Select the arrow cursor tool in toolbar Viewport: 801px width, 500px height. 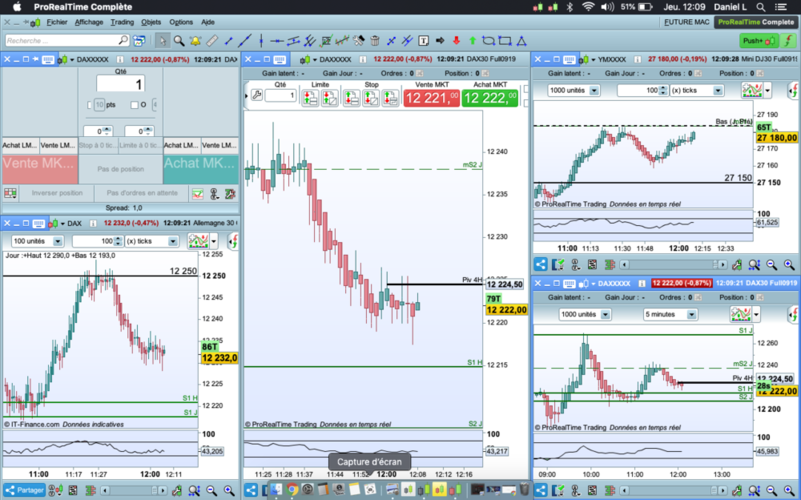[x=162, y=40]
